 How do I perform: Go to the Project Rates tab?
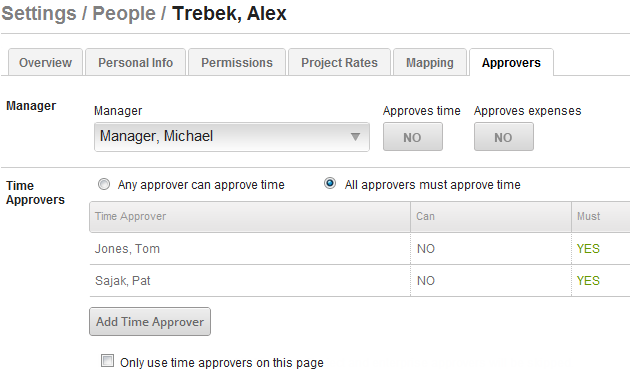[339, 62]
